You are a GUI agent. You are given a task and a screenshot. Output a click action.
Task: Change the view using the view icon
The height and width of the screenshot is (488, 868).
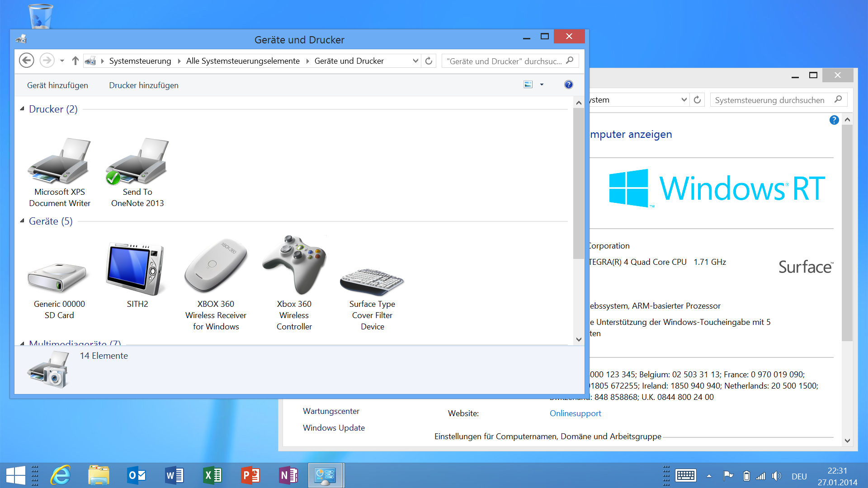[x=528, y=84]
